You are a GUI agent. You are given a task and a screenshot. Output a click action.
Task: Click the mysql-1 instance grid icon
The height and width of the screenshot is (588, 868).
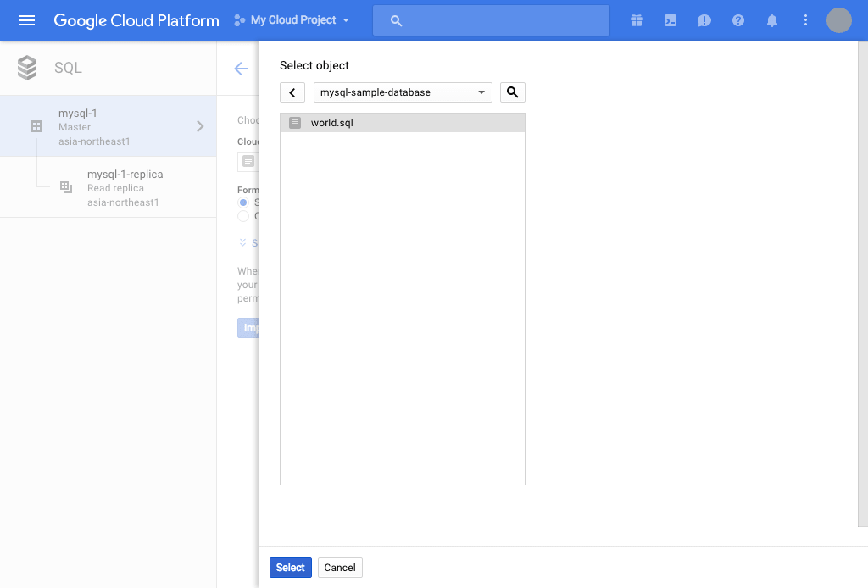coord(36,126)
